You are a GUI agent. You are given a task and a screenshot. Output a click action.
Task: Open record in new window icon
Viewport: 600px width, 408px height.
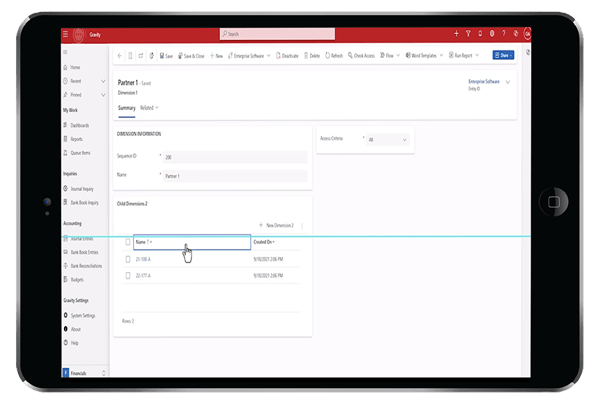[x=141, y=56]
